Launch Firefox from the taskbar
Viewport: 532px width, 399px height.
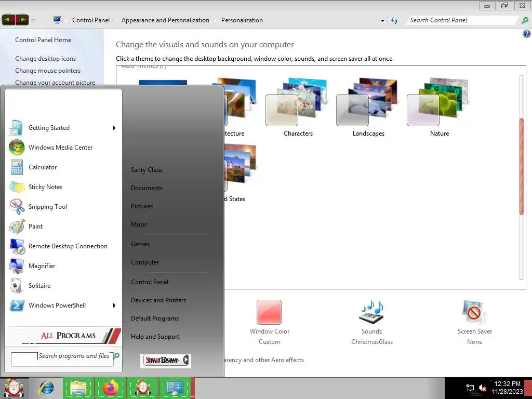click(111, 389)
